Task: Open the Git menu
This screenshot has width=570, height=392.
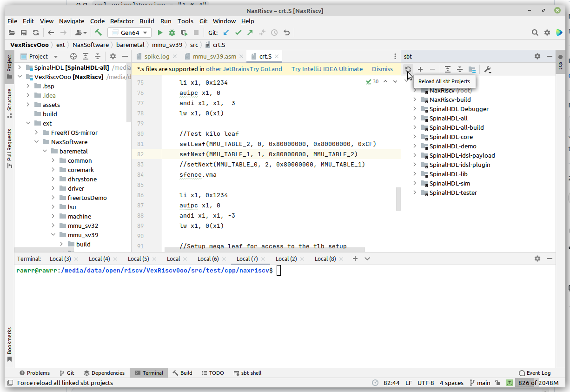Action: click(204, 21)
